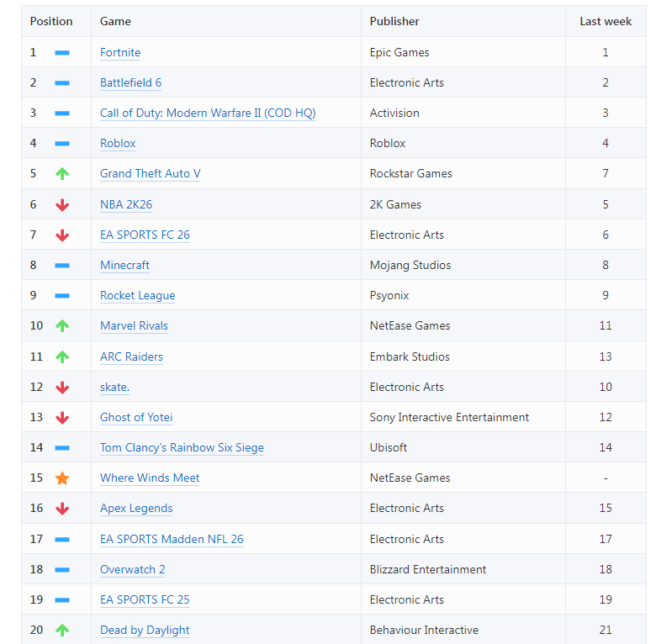Click green up arrow beside Grand Theft Auto V
The image size is (656, 644).
(62, 173)
